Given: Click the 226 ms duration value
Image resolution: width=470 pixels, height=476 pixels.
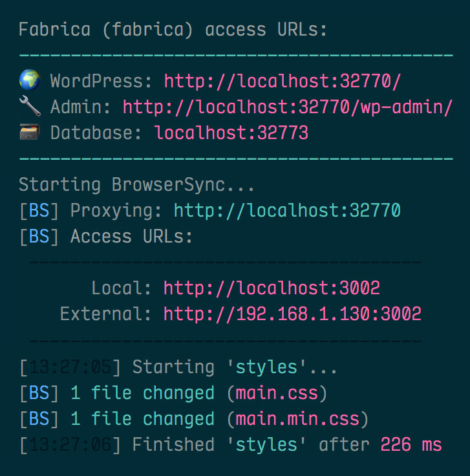Looking at the screenshot, I should pos(411,445).
